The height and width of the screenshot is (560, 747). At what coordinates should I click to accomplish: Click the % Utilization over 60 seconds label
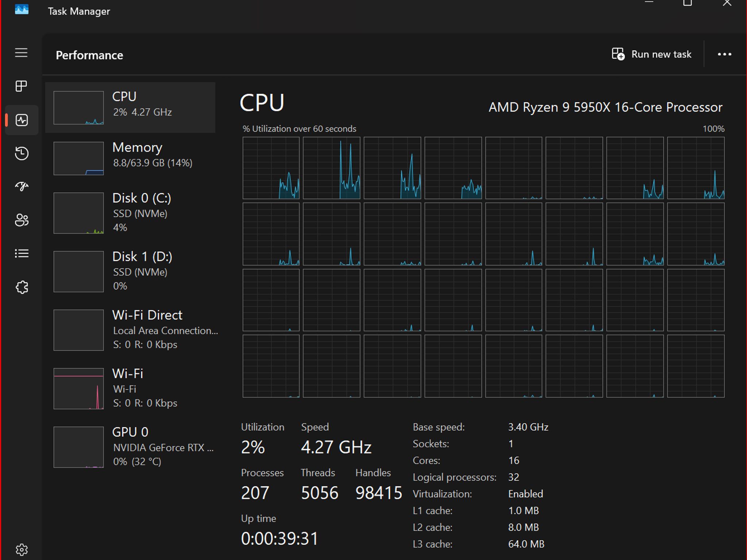click(299, 129)
